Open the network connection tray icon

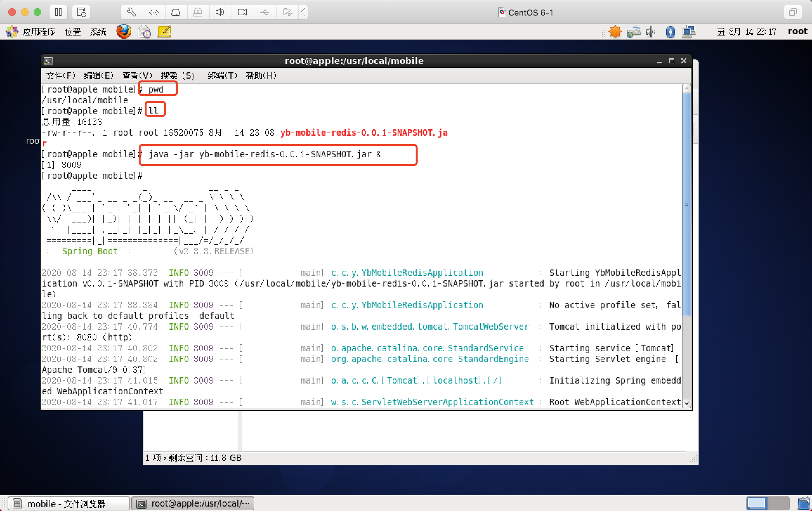pyautogui.click(x=689, y=32)
